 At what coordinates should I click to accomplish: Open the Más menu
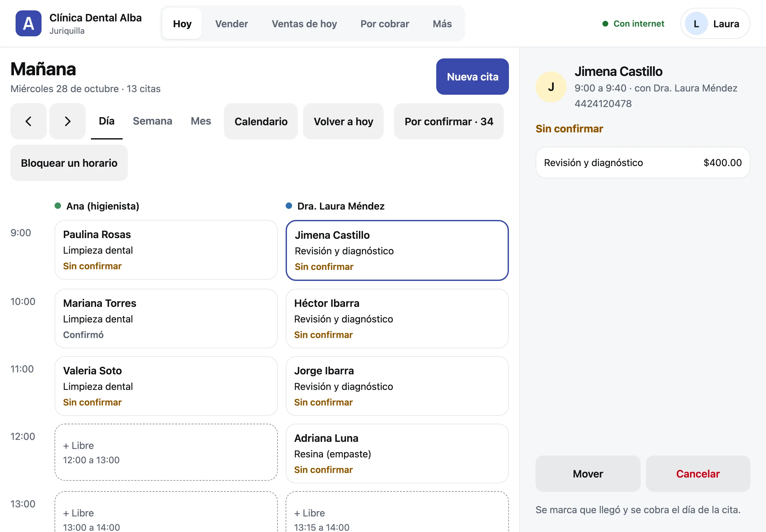tap(442, 24)
